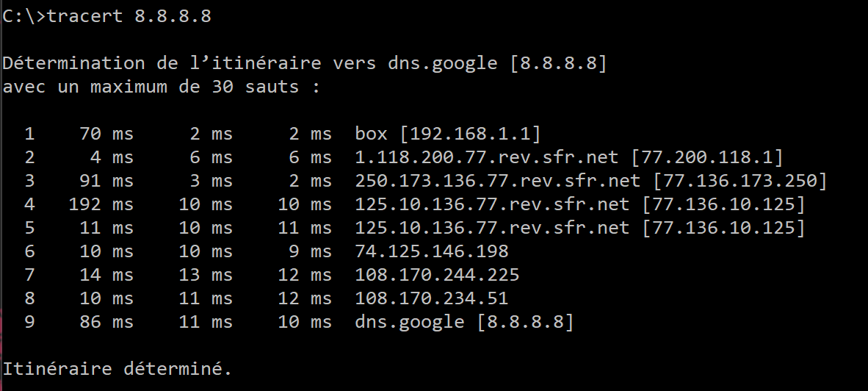The image size is (868, 391).
Task: Click hostname 1.118.200.77.rev.sfr.net
Action: [x=492, y=157]
